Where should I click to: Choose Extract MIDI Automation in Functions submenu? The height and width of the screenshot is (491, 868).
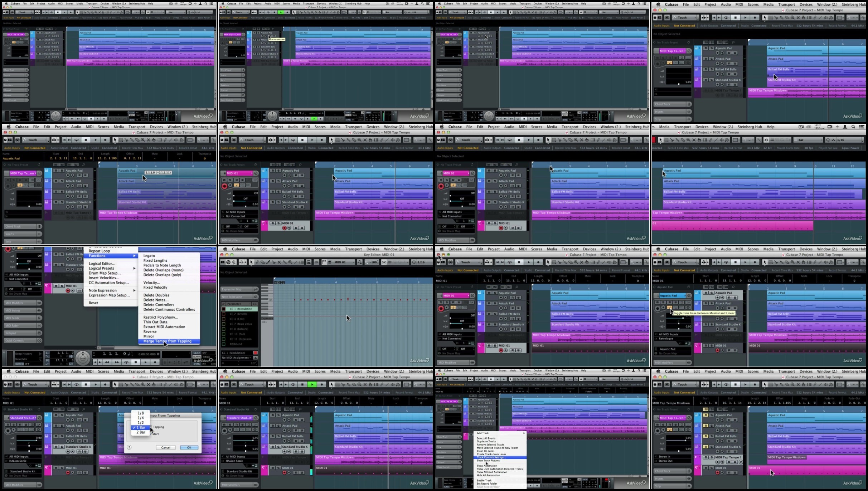pos(169,327)
